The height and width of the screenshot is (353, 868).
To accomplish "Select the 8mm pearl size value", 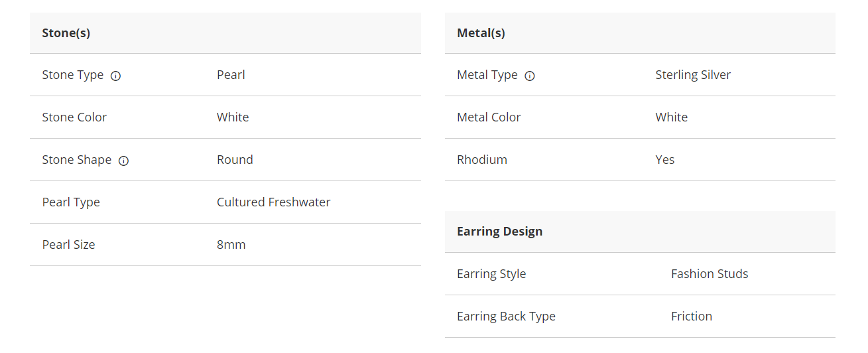I will point(231,245).
